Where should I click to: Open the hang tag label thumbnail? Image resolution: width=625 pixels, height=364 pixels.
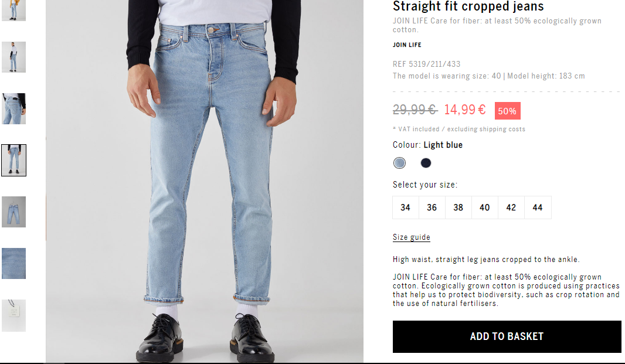click(13, 315)
